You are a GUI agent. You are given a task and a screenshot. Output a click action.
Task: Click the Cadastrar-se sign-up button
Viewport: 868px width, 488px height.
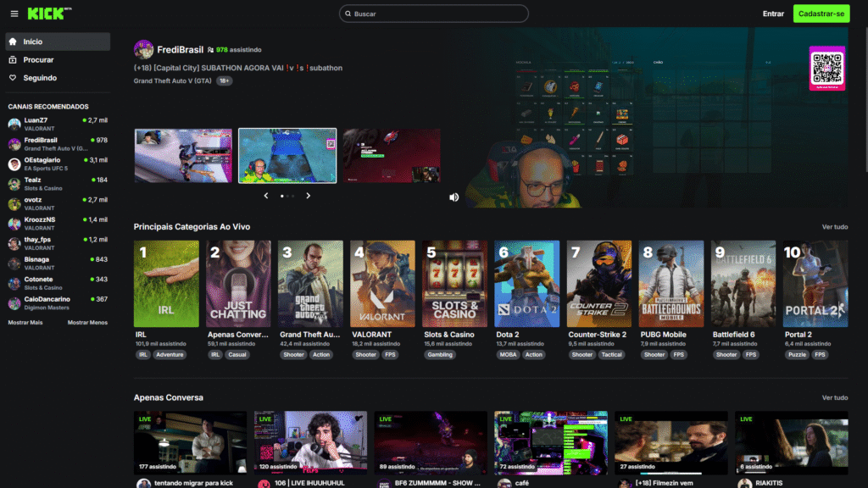pyautogui.click(x=821, y=14)
